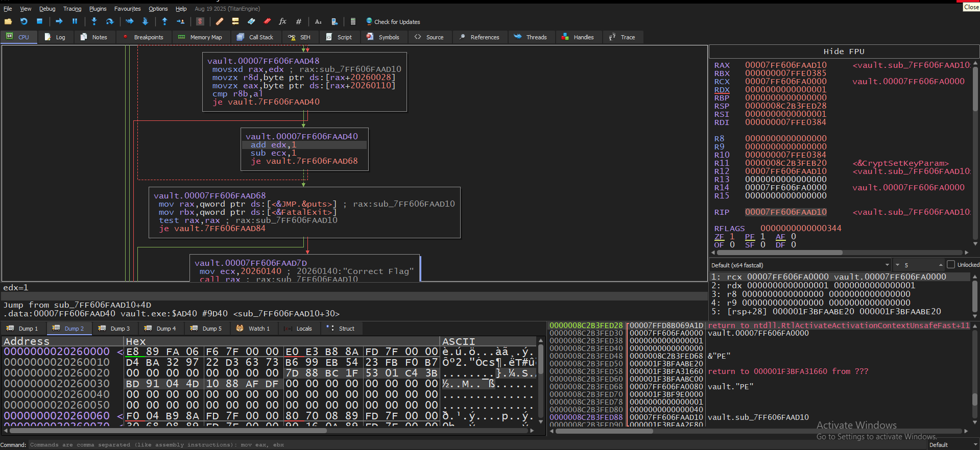Increase the argument count with up arrow
The width and height of the screenshot is (980, 450).
pos(941,265)
